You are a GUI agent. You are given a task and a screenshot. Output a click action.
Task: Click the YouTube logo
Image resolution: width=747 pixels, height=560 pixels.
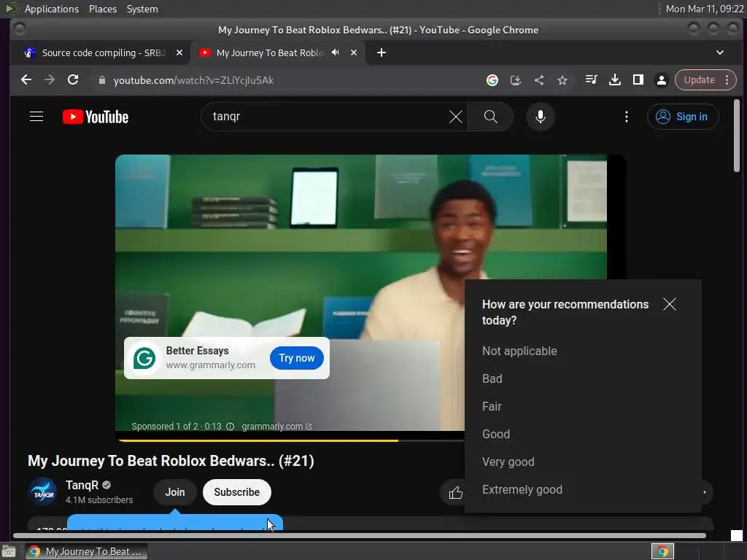tap(96, 117)
